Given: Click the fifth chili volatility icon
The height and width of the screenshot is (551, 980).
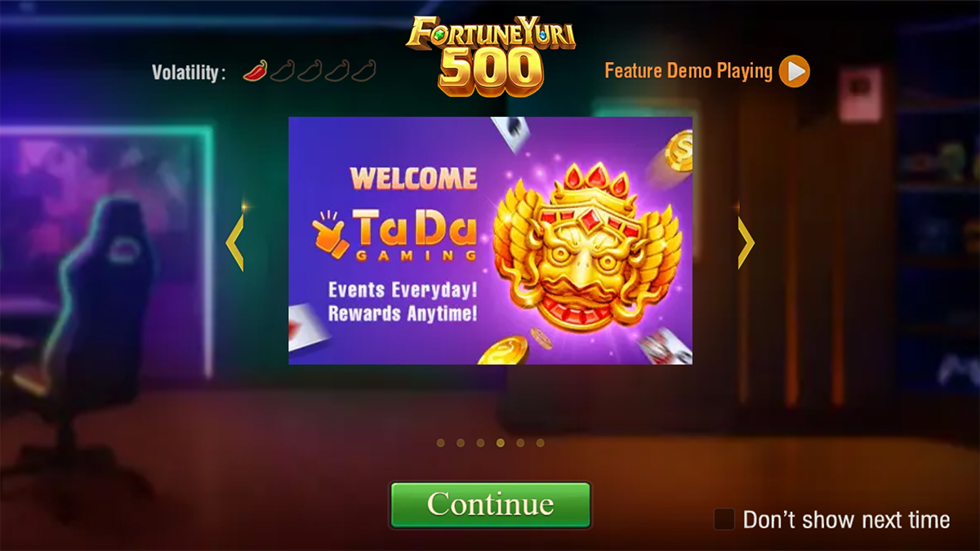Looking at the screenshot, I should 363,71.
